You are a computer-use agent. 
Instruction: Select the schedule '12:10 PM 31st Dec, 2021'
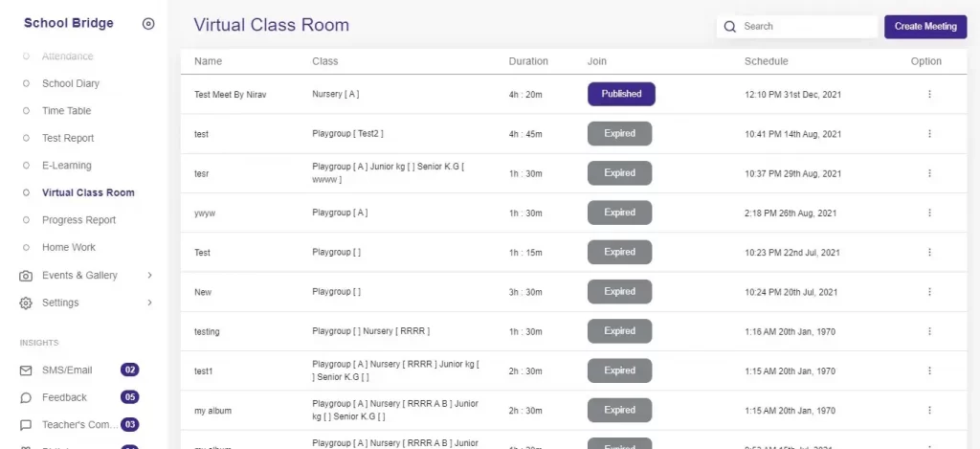click(792, 95)
